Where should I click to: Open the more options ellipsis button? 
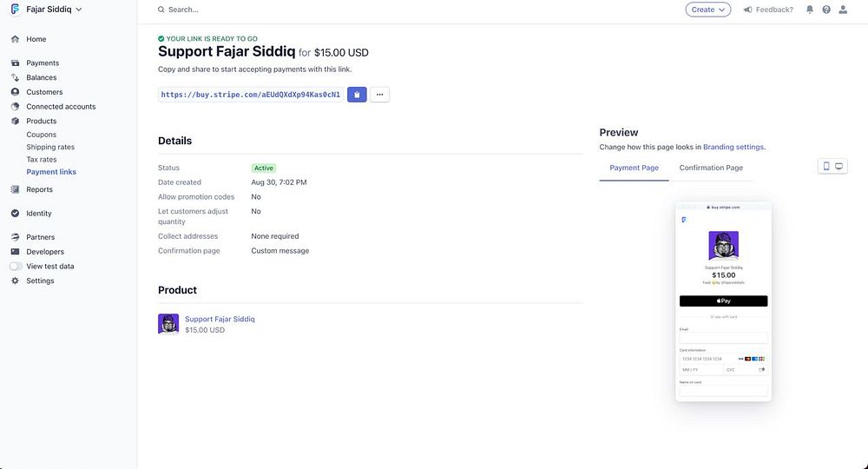coord(379,94)
